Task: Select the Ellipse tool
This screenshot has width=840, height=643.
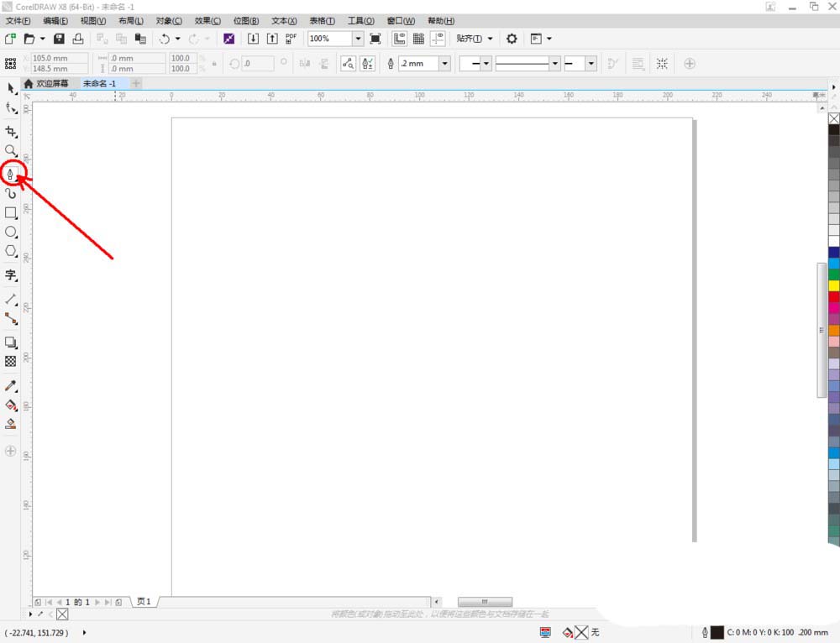Action: click(11, 232)
